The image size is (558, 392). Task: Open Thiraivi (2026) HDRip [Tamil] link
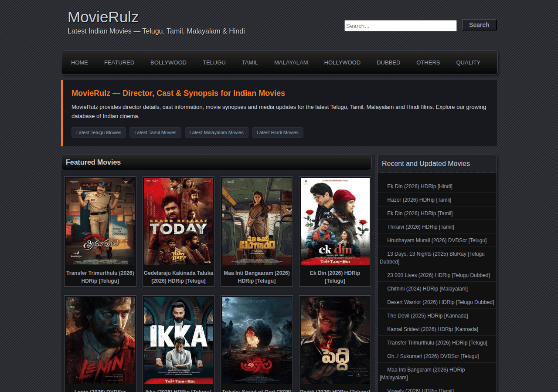[421, 227]
